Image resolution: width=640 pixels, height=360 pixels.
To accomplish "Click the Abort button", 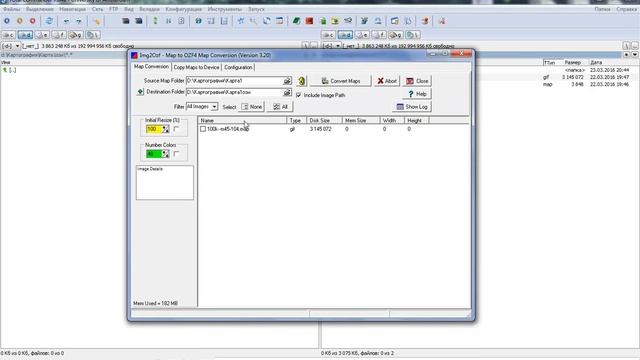I will coord(387,81).
